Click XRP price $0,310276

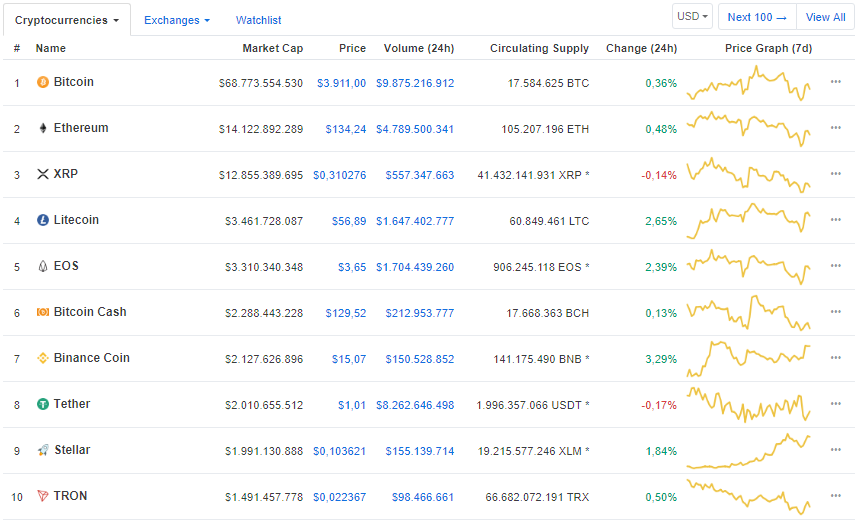(x=339, y=175)
